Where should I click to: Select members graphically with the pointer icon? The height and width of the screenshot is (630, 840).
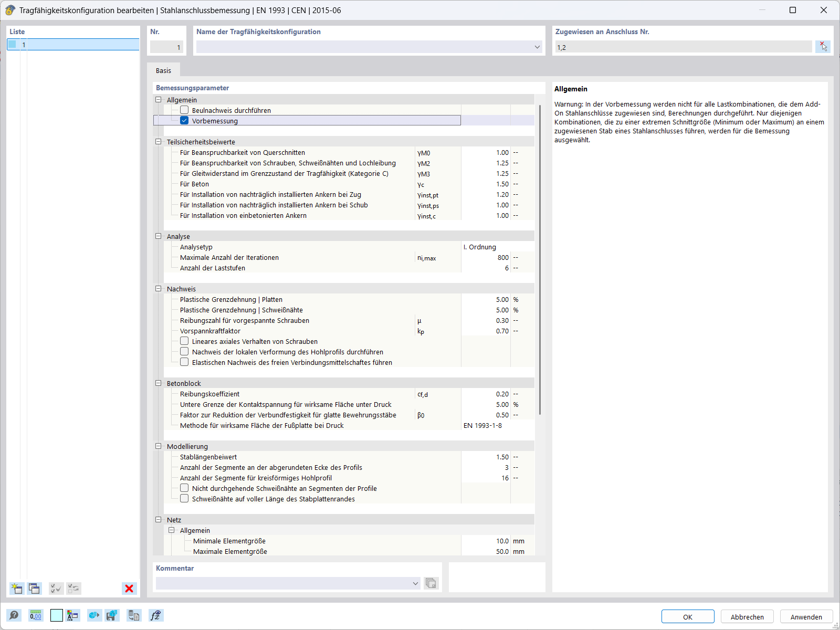click(x=823, y=46)
